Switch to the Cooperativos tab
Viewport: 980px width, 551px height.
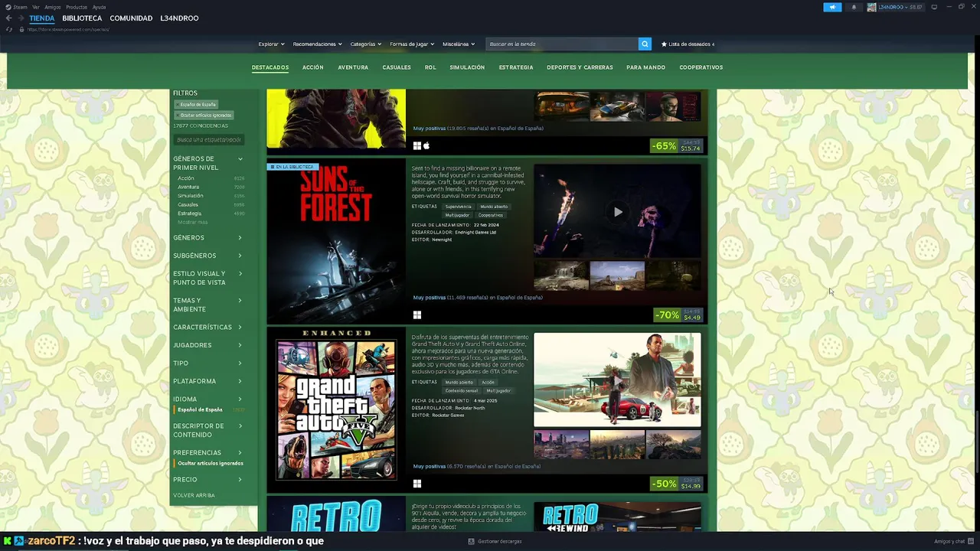point(701,67)
